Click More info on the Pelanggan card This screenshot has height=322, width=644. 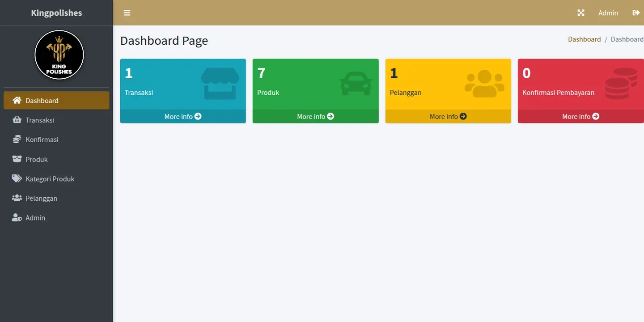448,116
